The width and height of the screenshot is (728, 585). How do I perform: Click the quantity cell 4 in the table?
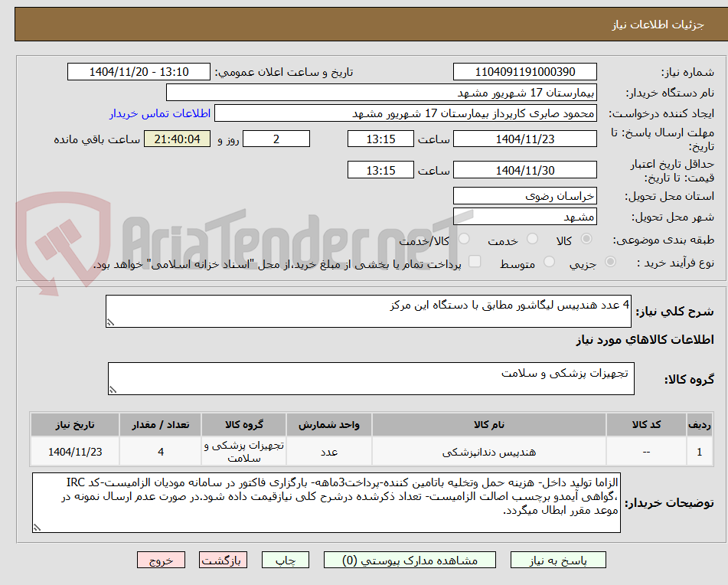tap(160, 452)
